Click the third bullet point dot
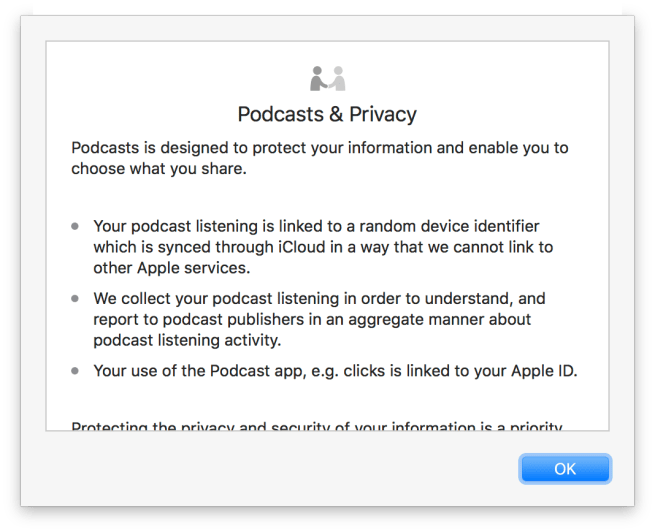Viewport: 655px width, 532px height. click(x=75, y=371)
